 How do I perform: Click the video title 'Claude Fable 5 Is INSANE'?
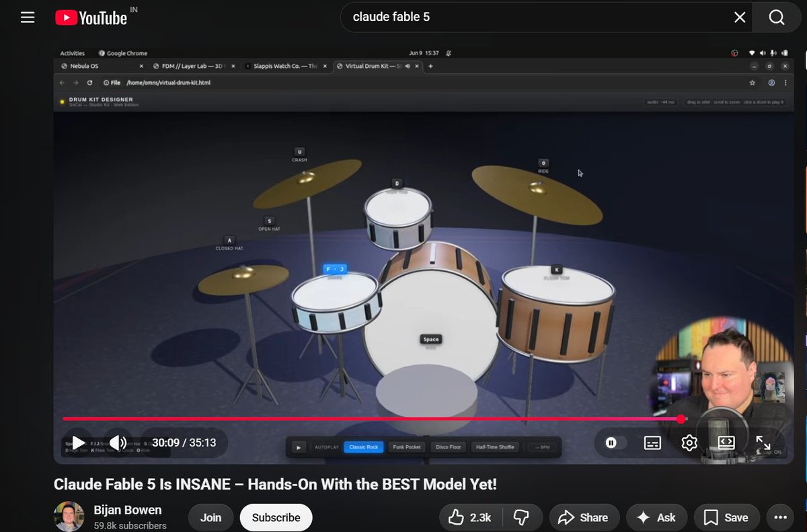[275, 484]
